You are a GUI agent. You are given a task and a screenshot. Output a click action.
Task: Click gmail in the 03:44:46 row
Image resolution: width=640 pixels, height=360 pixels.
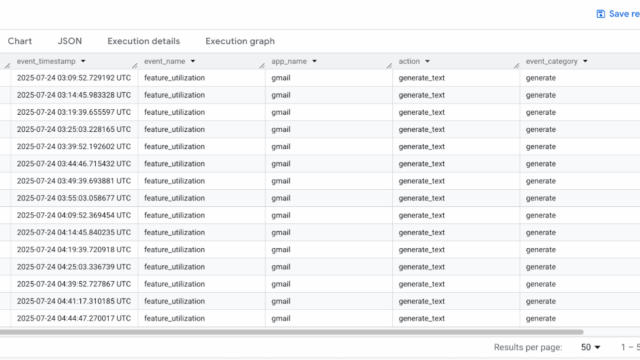click(x=281, y=164)
